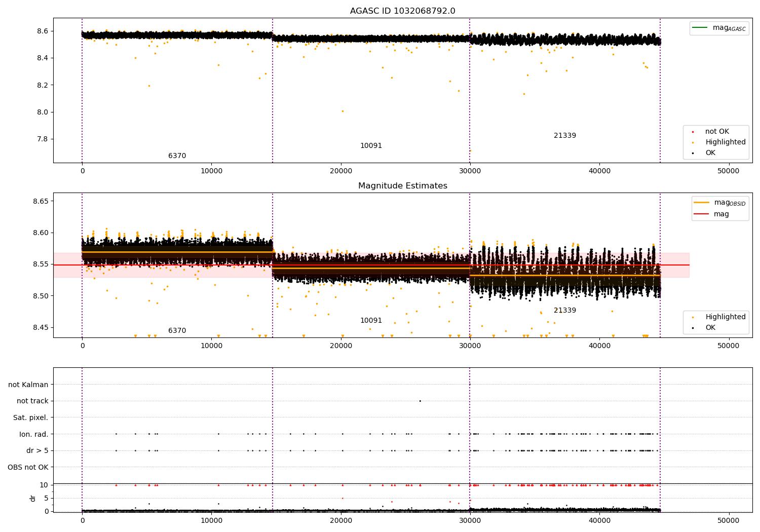Image resolution: width=760 pixels, height=532 pixels.
Task: Click the "10000" x-tick under the bottom plot
Action: point(211,520)
